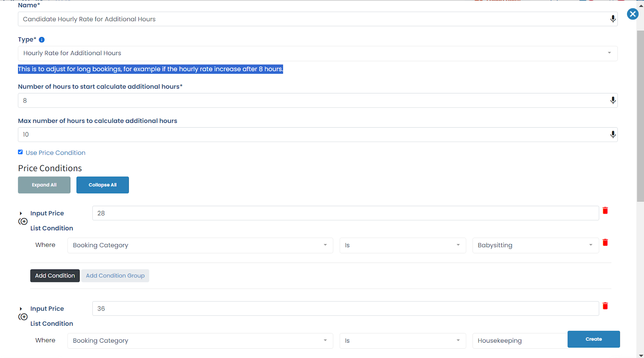Click the Expand All button
644x358 pixels.
(44, 185)
